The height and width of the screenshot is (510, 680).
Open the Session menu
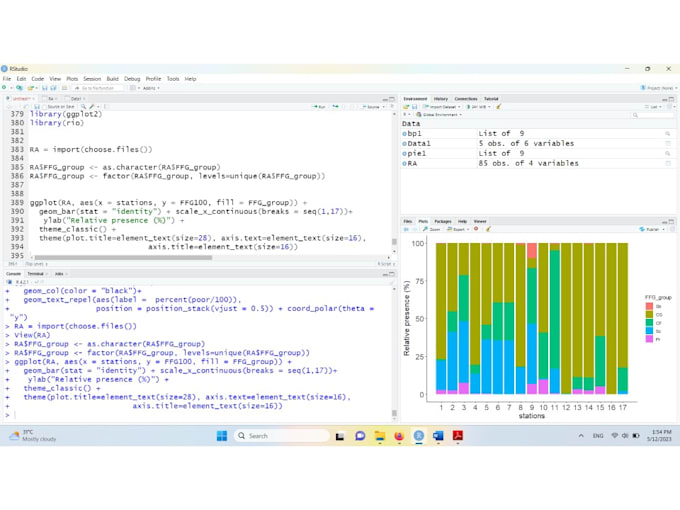(92, 79)
